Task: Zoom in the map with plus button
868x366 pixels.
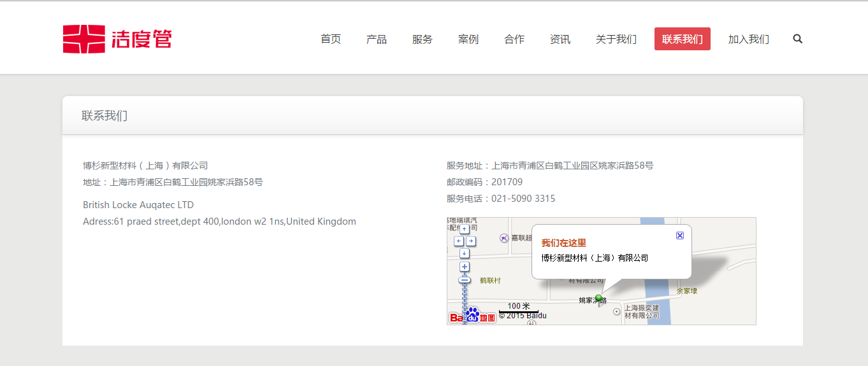Action: click(x=465, y=267)
